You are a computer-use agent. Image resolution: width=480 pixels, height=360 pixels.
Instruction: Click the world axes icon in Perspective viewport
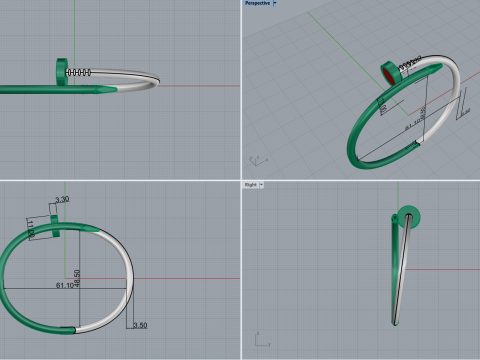(258, 160)
